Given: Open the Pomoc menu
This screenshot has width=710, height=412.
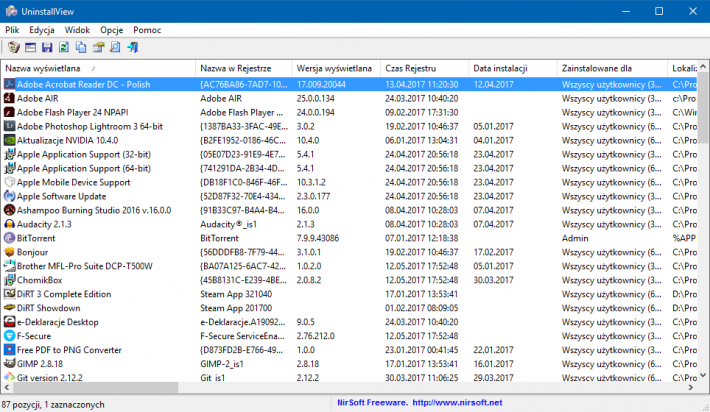Looking at the screenshot, I should click(147, 30).
